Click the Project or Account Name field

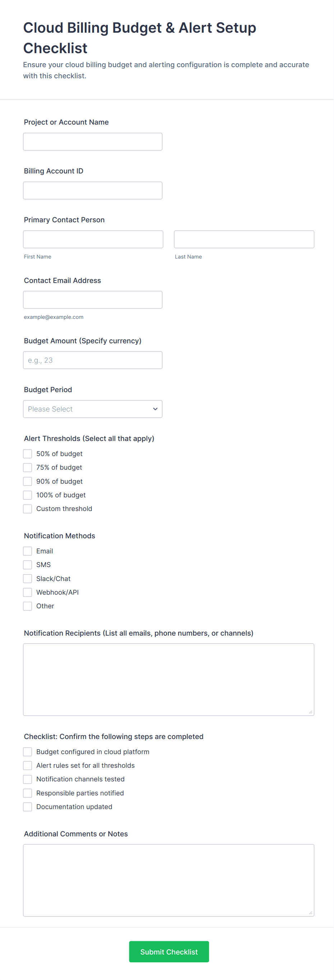coord(92,141)
